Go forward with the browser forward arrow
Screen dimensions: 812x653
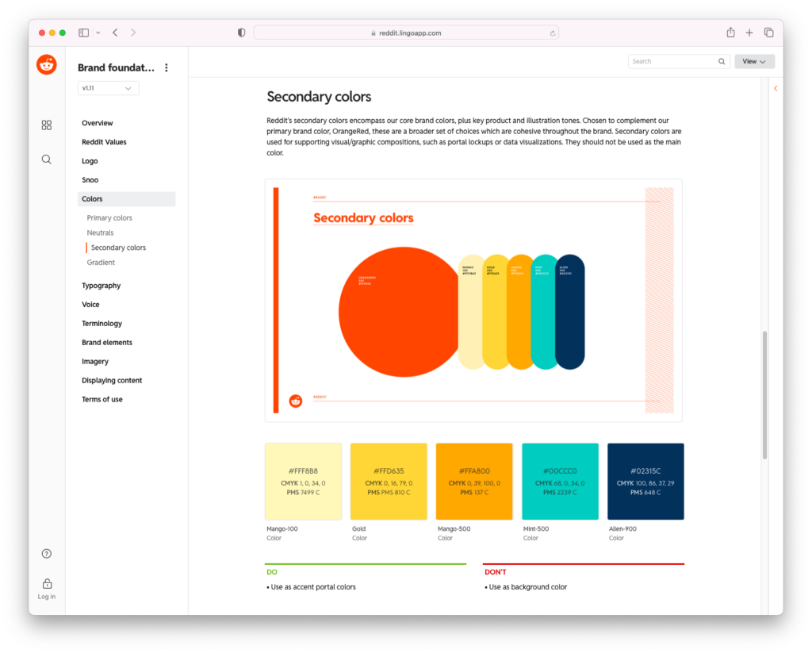pyautogui.click(x=133, y=33)
